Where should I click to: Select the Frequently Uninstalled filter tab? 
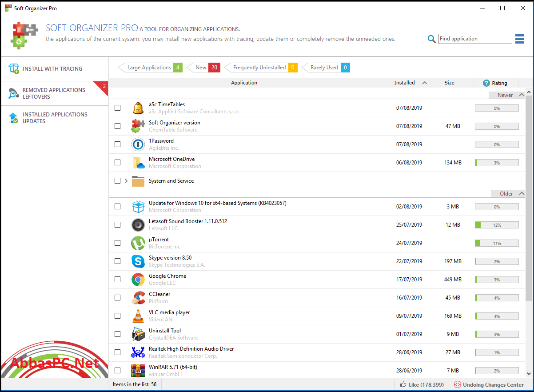click(261, 68)
